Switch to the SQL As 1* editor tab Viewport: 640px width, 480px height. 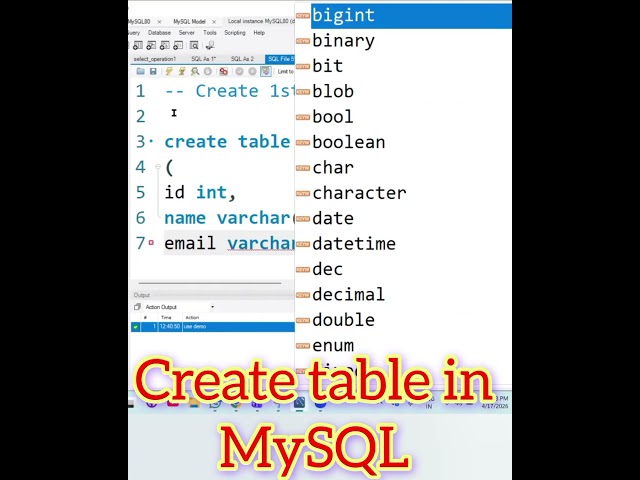pyautogui.click(x=203, y=59)
